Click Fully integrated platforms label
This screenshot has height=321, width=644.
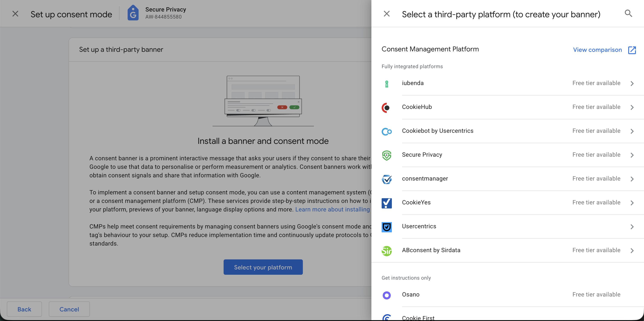[x=412, y=67]
